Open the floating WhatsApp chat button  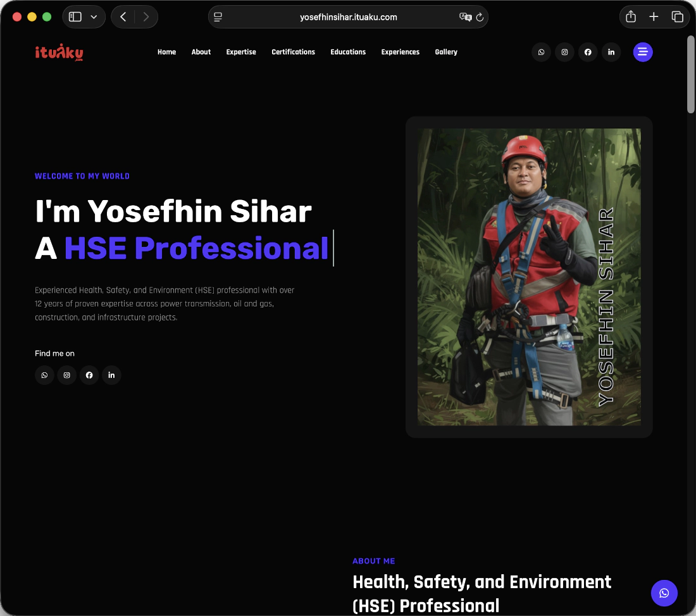pos(664,593)
